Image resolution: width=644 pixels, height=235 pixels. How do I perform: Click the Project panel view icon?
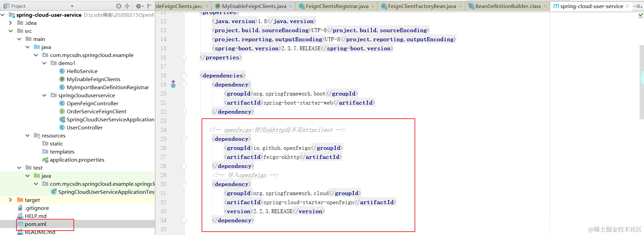(x=6, y=6)
